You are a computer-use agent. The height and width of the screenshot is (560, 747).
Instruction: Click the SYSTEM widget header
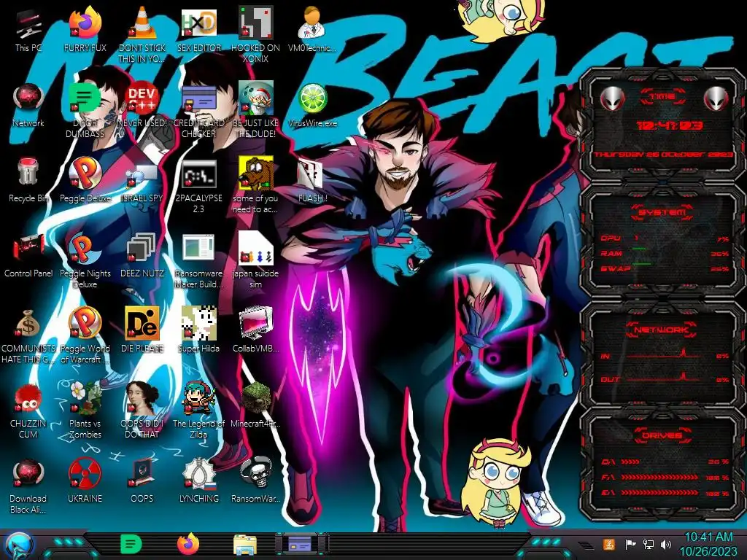662,212
